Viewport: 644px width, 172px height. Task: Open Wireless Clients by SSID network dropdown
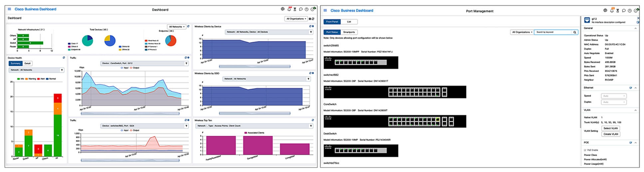267,79
